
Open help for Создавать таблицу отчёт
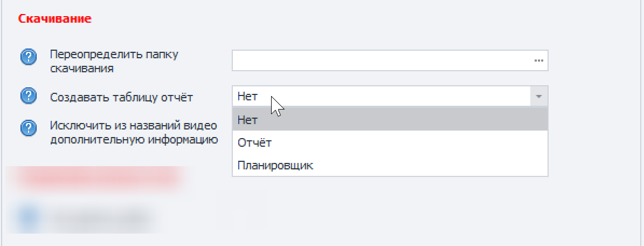click(28, 97)
